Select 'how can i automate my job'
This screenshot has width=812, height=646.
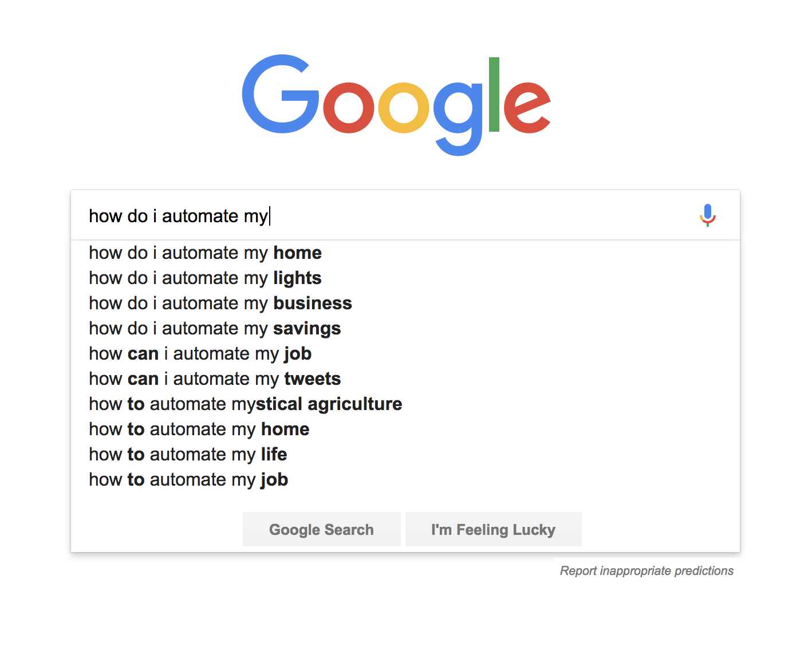[405, 353]
